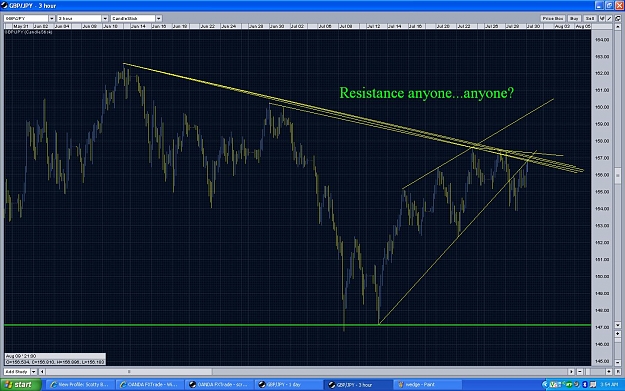Switch to GBP/JPY 1 day taskbar window

click(x=288, y=385)
